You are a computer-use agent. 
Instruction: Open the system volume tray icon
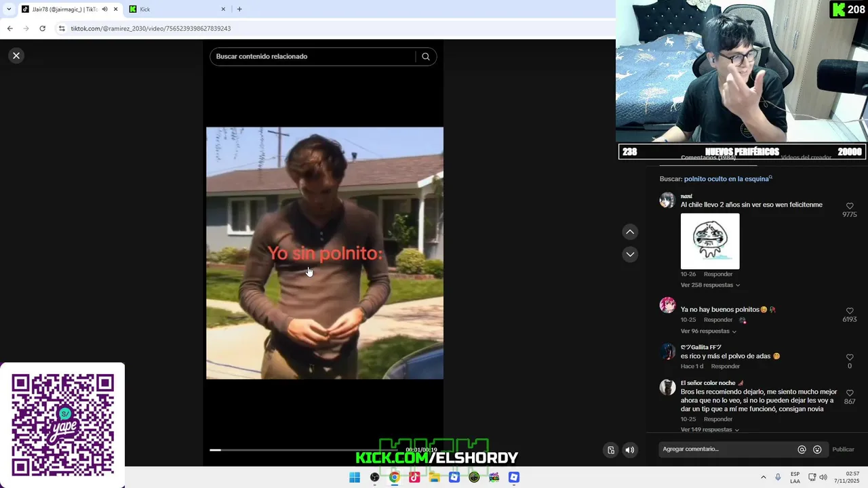823,477
